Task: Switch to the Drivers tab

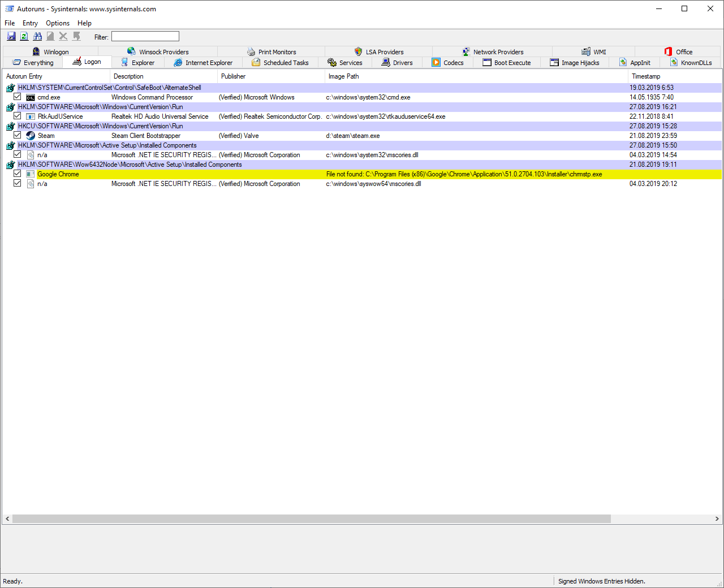Action: 397,63
